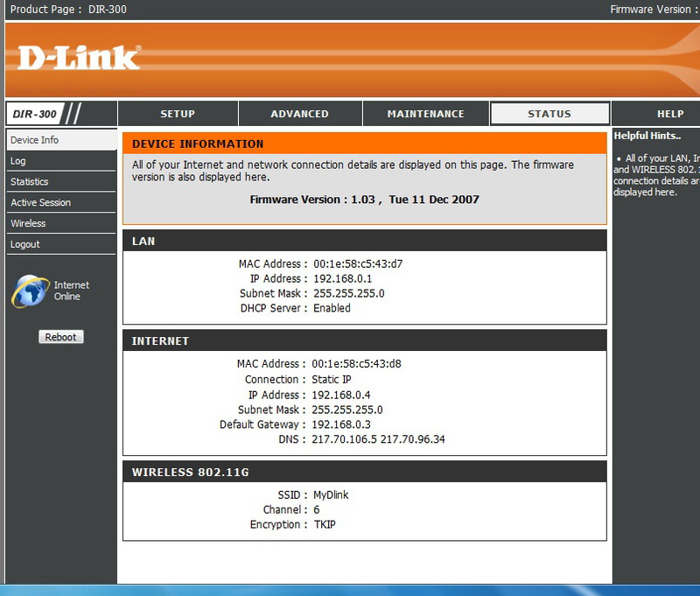Click Default Gateway 192.168.0.3
The height and width of the screenshot is (596, 700).
coord(341,424)
